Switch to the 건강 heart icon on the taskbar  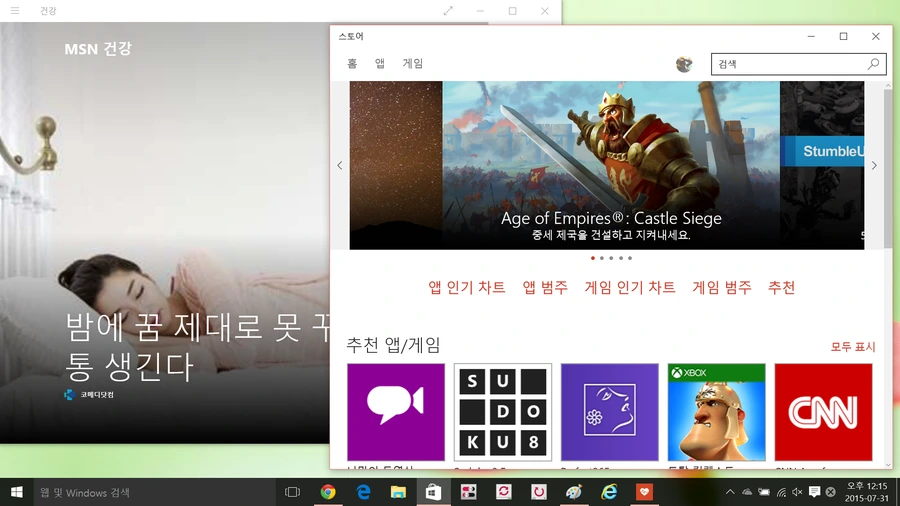click(x=644, y=492)
